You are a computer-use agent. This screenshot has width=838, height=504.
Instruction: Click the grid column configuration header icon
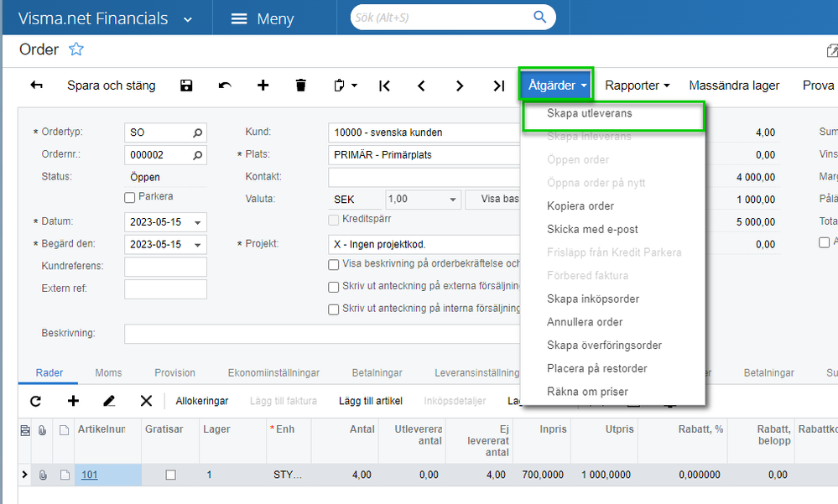tap(24, 430)
